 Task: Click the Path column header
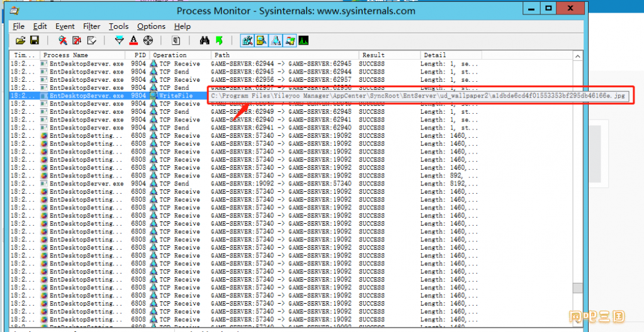285,55
